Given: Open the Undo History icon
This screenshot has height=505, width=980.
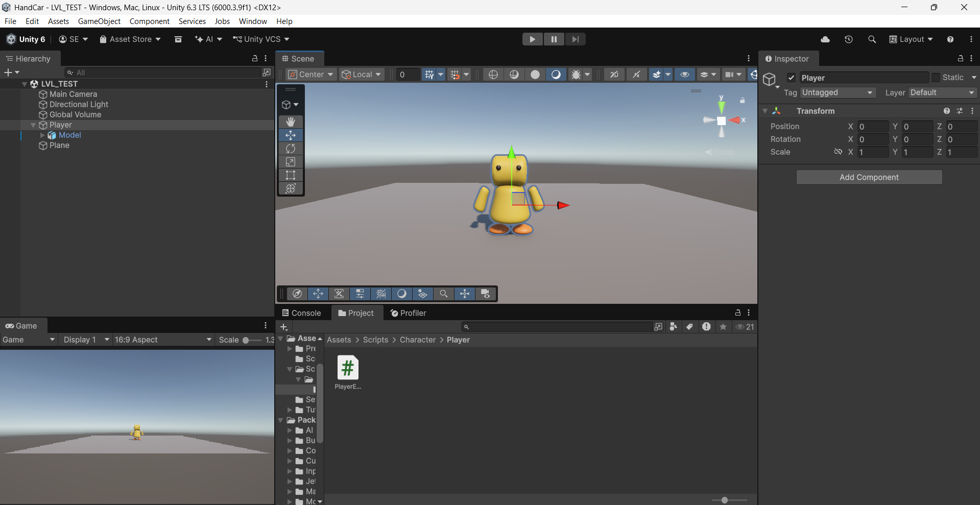Looking at the screenshot, I should tap(849, 39).
